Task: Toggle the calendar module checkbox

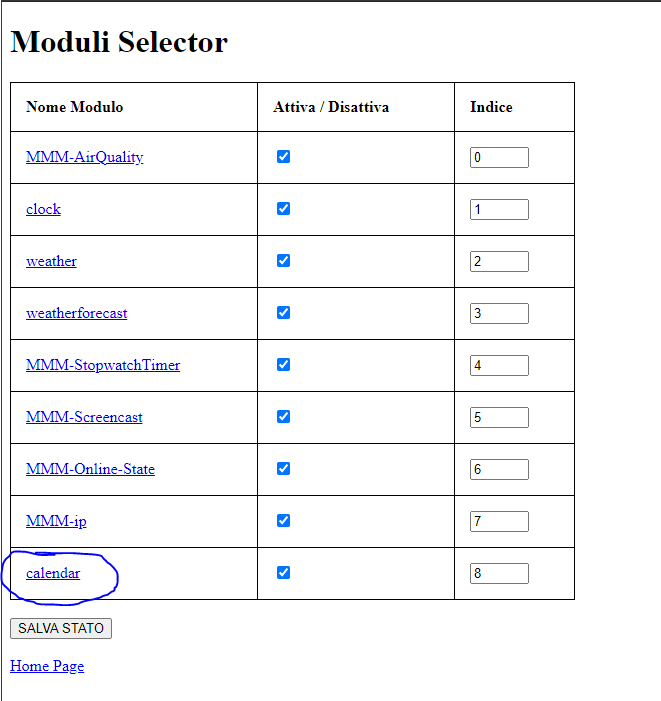Action: pos(283,572)
